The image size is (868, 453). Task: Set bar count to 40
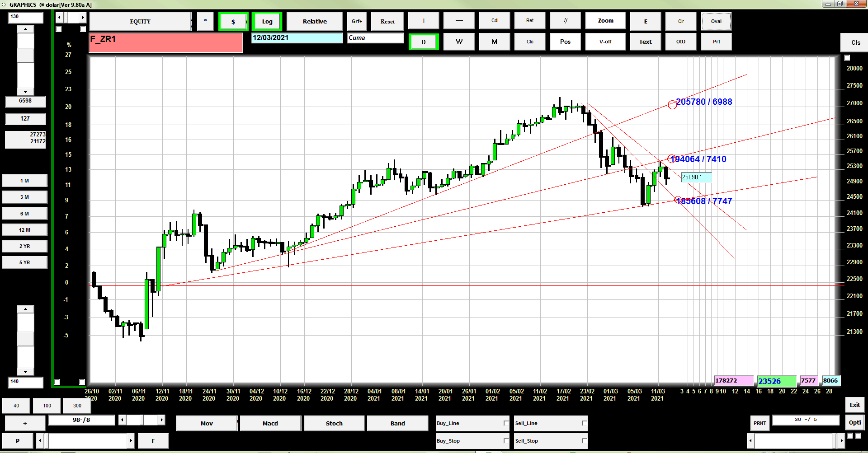click(x=16, y=406)
